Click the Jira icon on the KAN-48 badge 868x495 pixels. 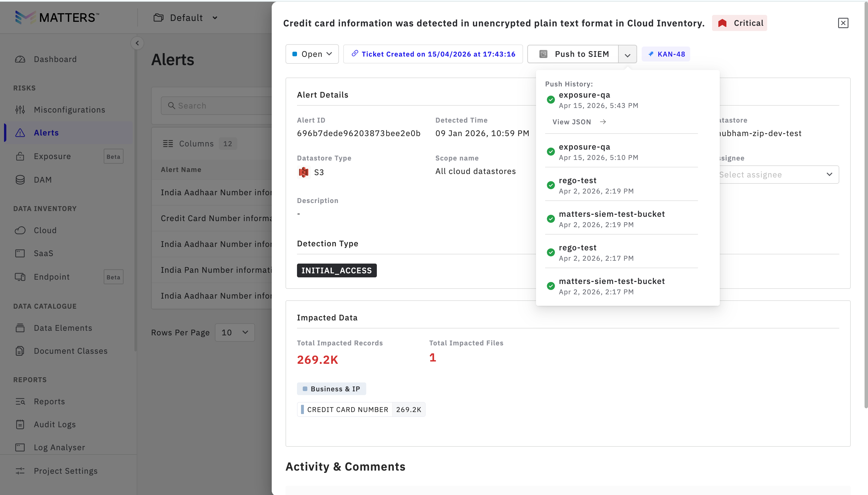[x=651, y=54]
